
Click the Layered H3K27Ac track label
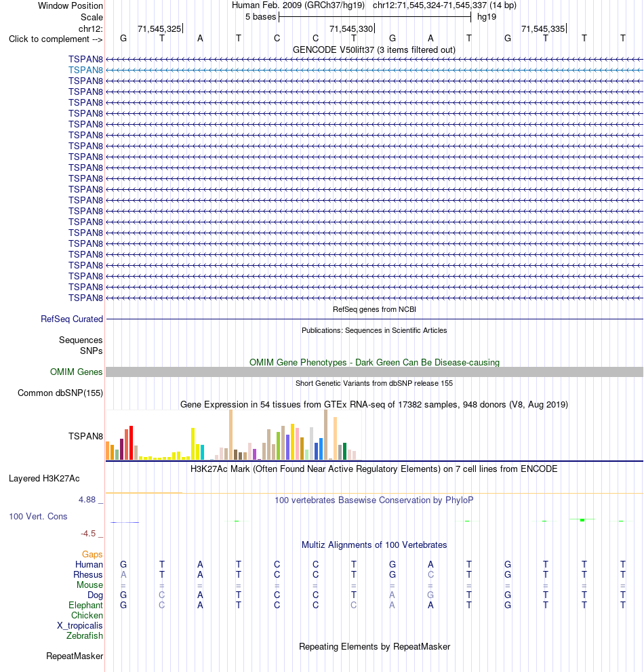44,478
